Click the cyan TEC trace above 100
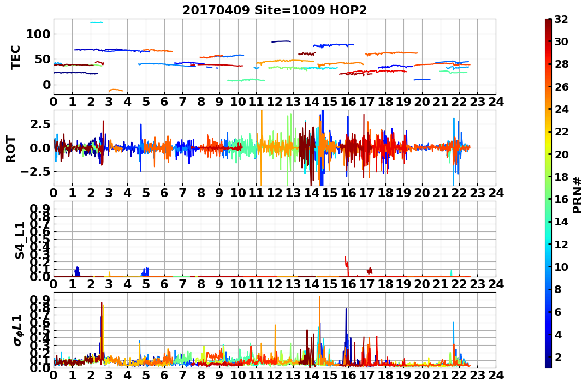Image resolution: width=588 pixels, height=387 pixels. 97,22
